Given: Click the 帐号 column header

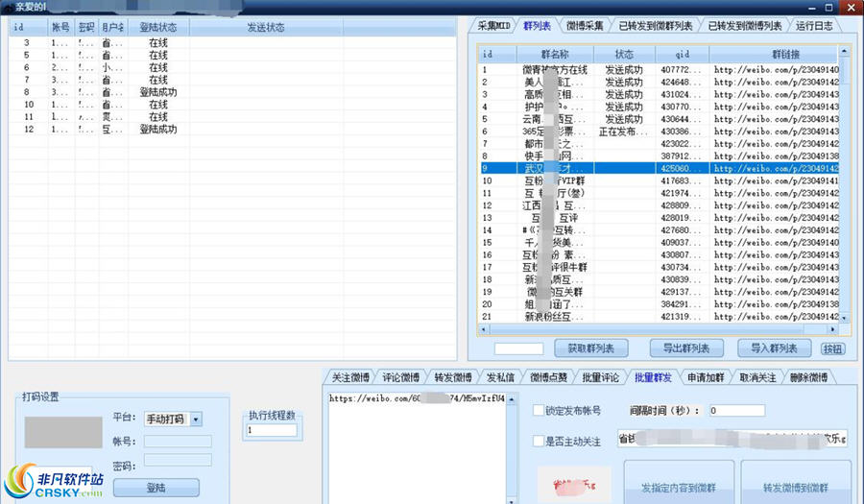Looking at the screenshot, I should pyautogui.click(x=61, y=27).
